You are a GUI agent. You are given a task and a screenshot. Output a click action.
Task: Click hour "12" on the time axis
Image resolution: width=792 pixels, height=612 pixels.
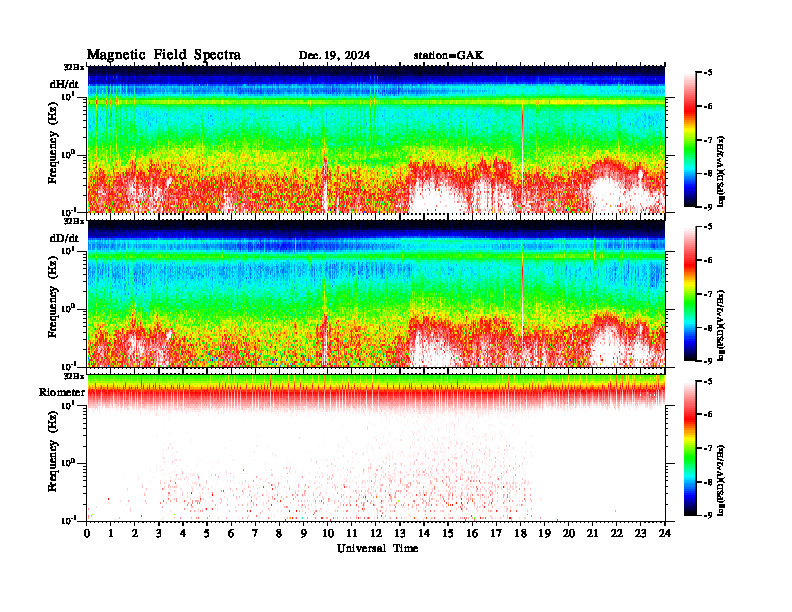(x=376, y=534)
